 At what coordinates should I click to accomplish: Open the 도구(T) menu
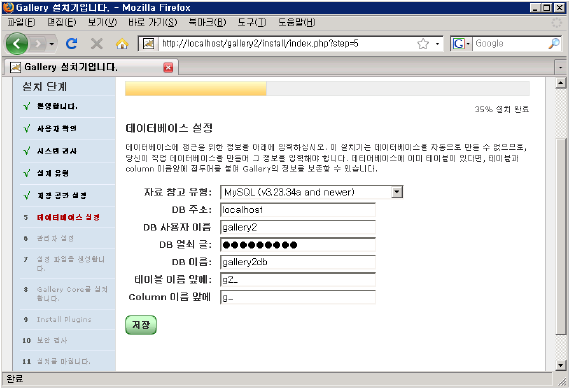(251, 23)
